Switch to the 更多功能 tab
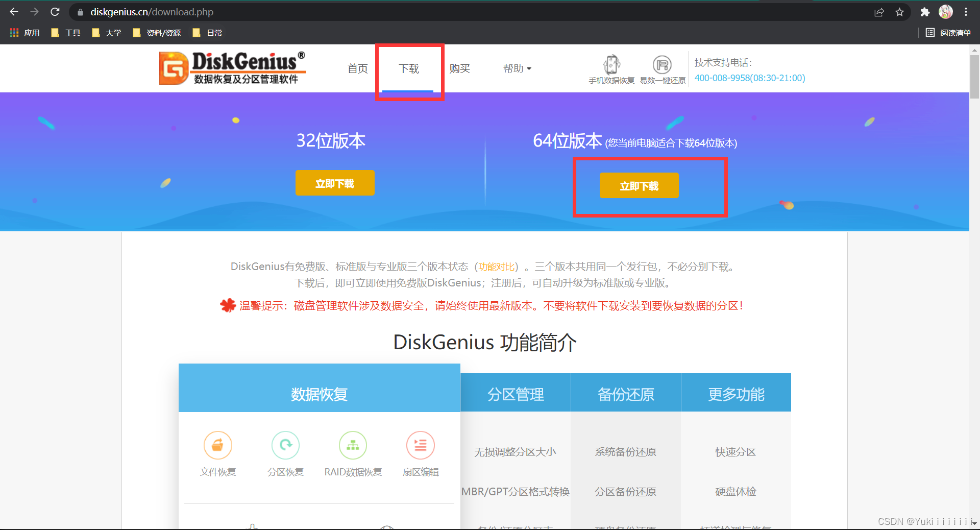Screen dimensions: 980x530 (736, 393)
